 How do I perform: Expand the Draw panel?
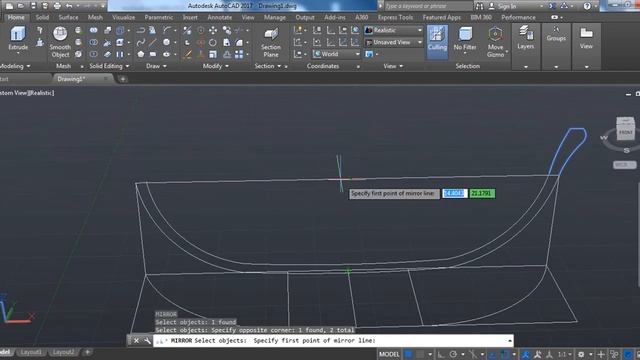[156, 66]
